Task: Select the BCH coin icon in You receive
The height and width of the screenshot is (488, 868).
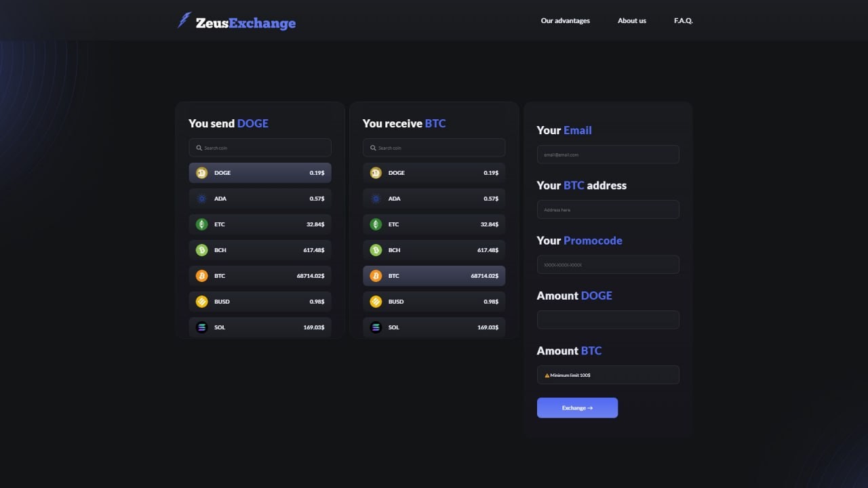Action: pos(376,250)
